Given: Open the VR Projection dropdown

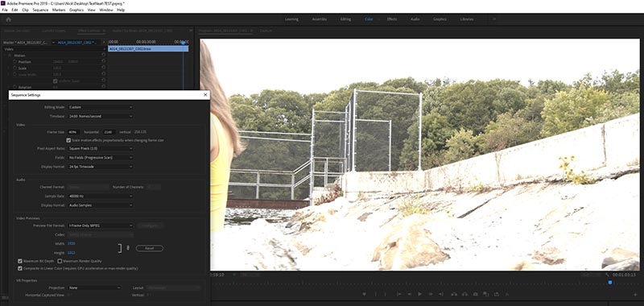Looking at the screenshot, I should 94,288.
